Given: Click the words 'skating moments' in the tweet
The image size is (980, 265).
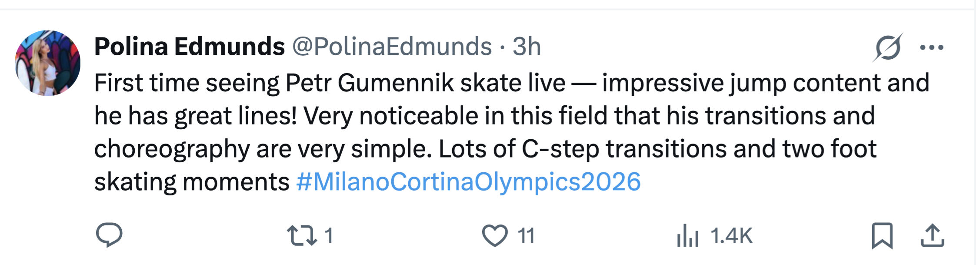Looking at the screenshot, I should point(192,181).
